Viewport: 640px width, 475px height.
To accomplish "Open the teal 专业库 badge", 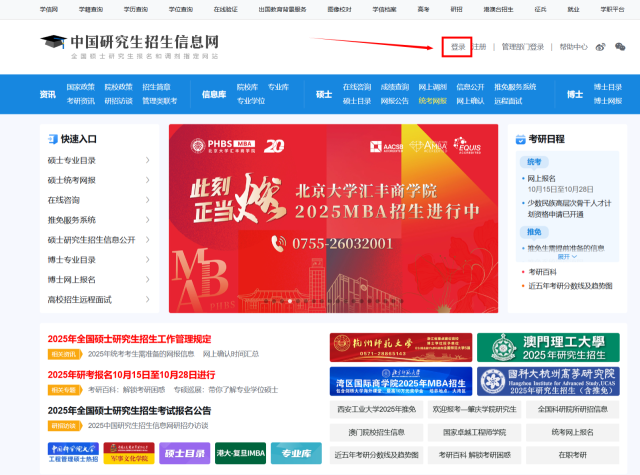I will (x=295, y=453).
